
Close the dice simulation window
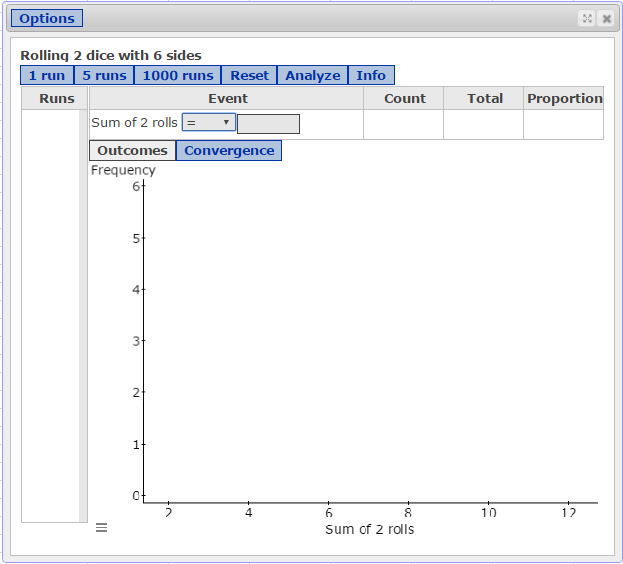pyautogui.click(x=607, y=18)
